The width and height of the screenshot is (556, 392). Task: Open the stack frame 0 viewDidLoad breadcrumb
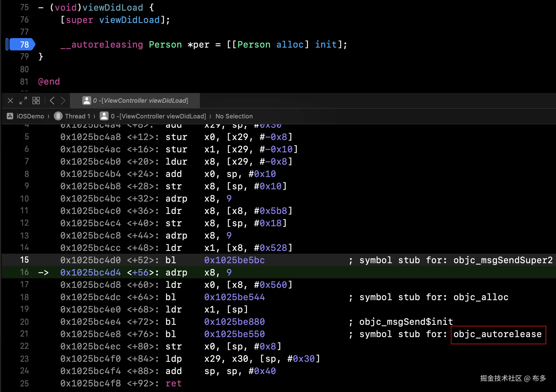[158, 116]
